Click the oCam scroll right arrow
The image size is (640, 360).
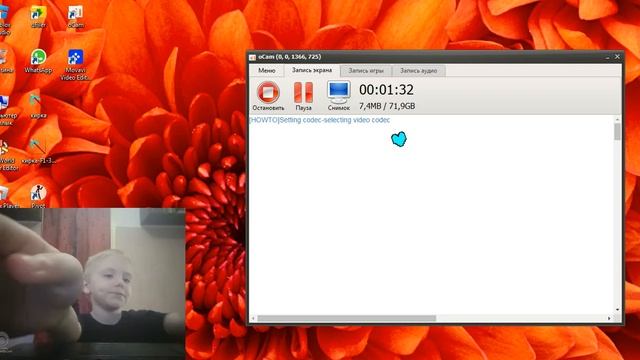click(x=609, y=318)
